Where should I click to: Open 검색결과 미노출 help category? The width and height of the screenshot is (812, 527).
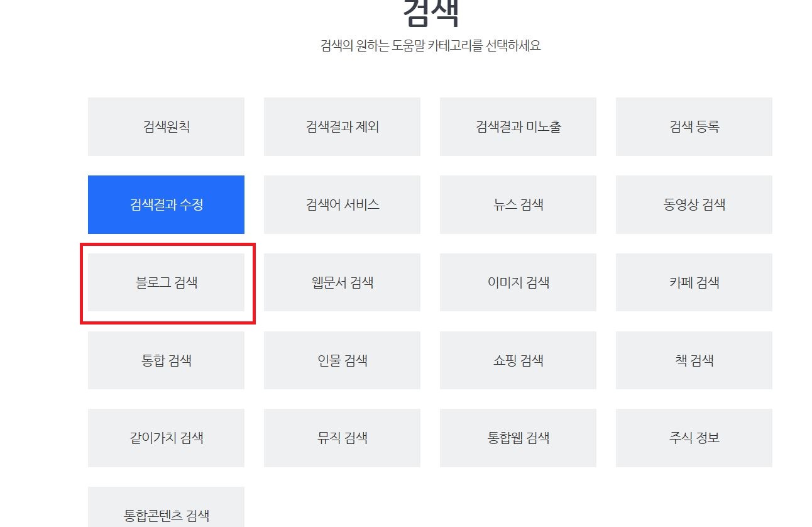[518, 126]
